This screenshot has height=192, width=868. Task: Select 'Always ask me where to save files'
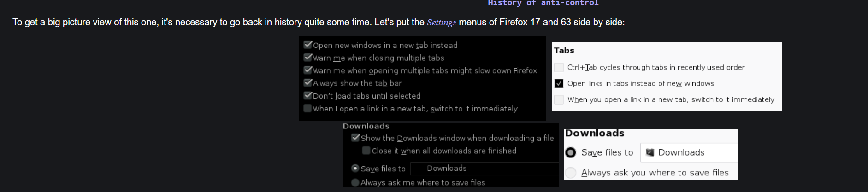pos(355,182)
